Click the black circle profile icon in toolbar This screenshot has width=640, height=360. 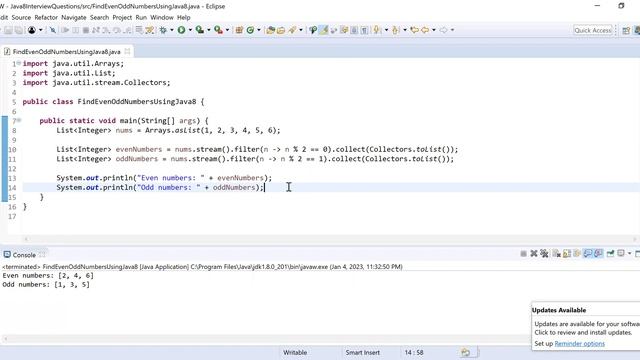pos(32,30)
